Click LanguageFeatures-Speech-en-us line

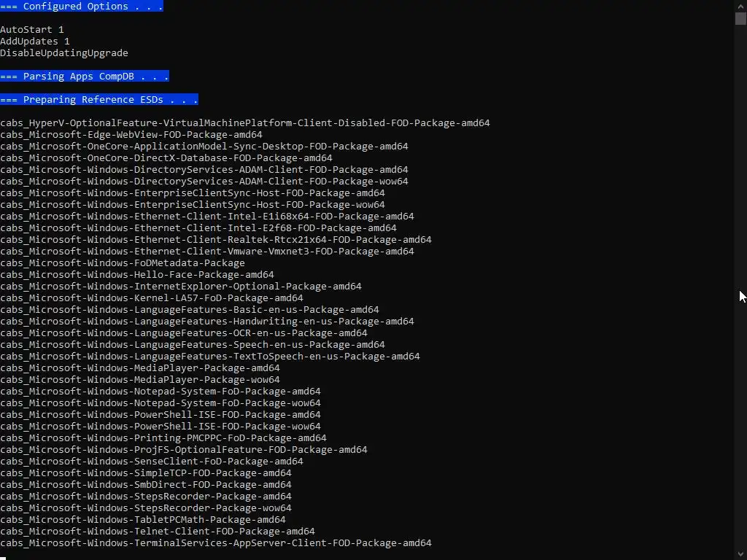(193, 345)
